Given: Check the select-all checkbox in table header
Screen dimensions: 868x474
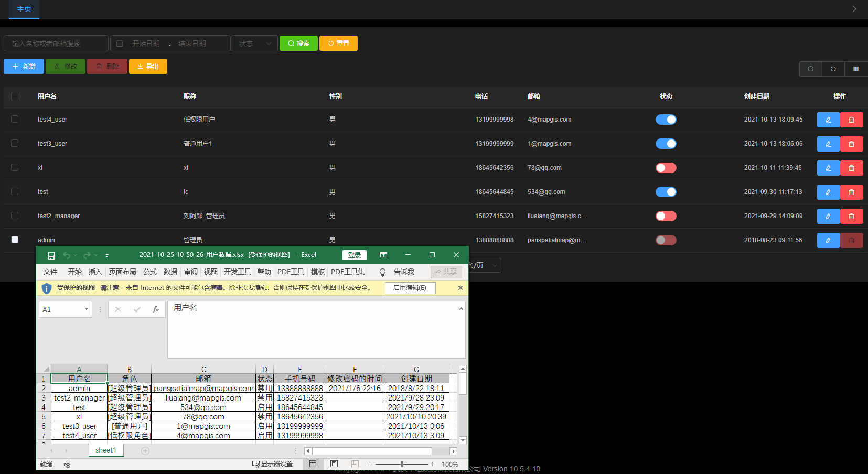Looking at the screenshot, I should pyautogui.click(x=15, y=96).
